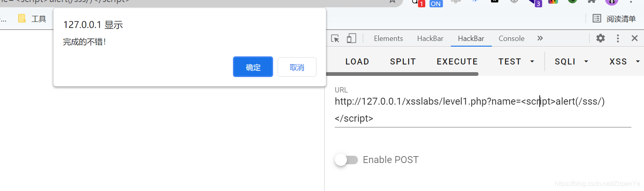The width and height of the screenshot is (644, 191).
Task: Switch to the Elements tab
Action: [x=388, y=39]
